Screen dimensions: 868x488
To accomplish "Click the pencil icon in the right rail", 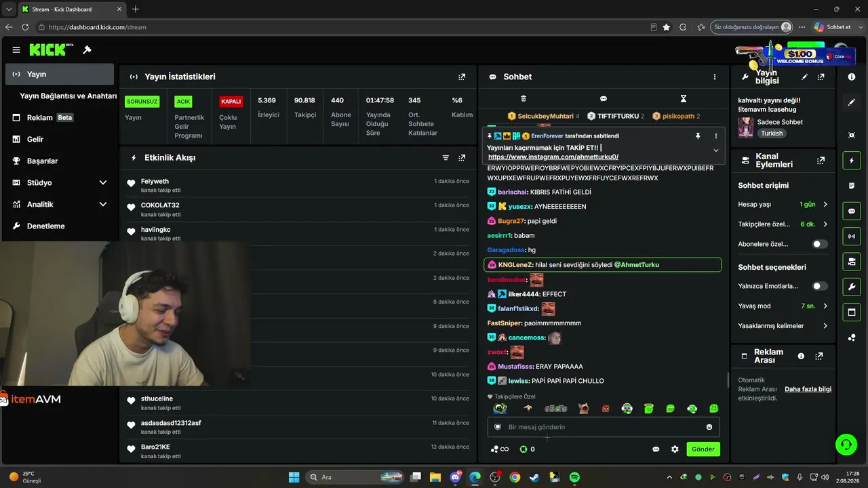I will (852, 102).
